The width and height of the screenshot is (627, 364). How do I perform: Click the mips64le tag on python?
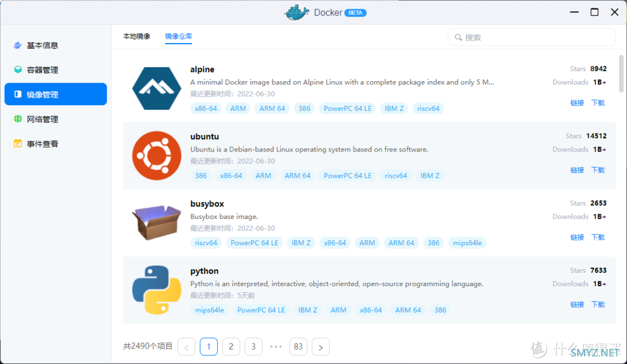(209, 310)
